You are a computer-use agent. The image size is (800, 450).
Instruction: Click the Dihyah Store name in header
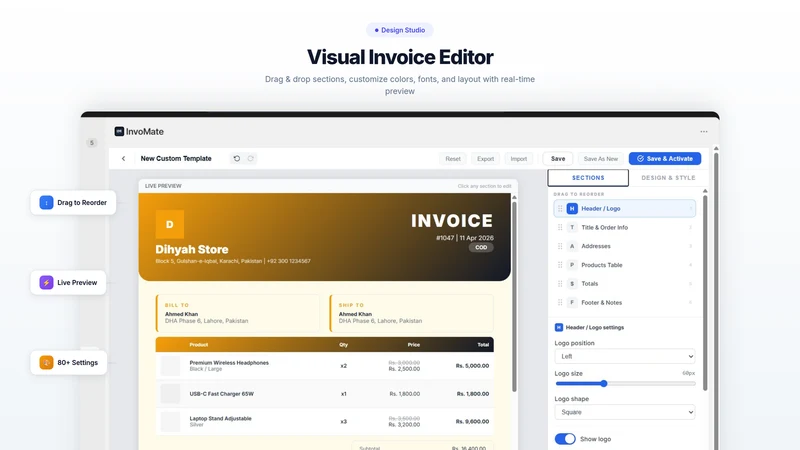192,249
